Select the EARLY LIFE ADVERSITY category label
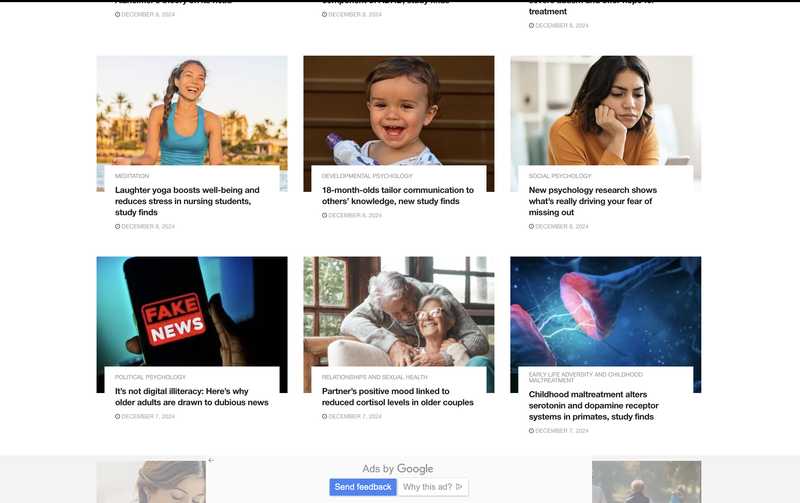 point(585,378)
